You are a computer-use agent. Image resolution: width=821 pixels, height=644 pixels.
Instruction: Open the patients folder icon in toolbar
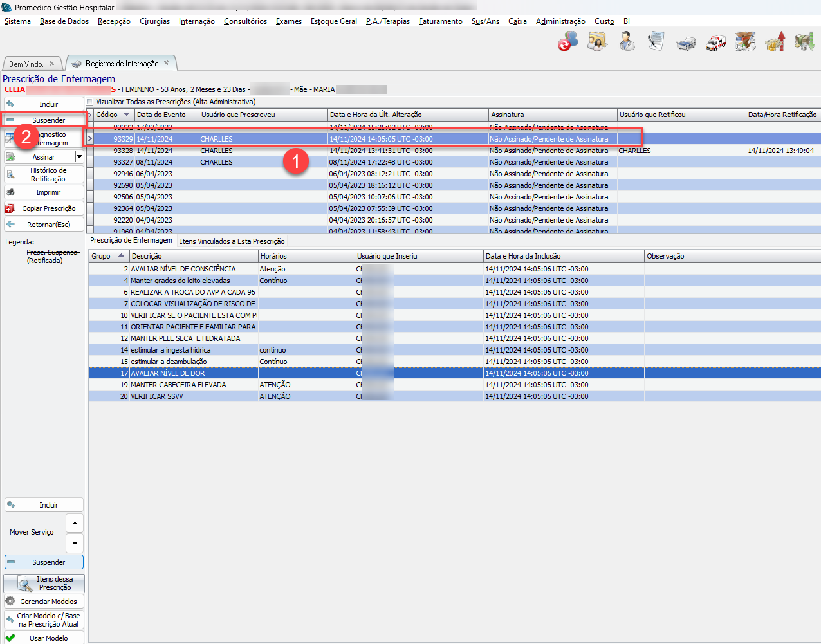coord(597,42)
